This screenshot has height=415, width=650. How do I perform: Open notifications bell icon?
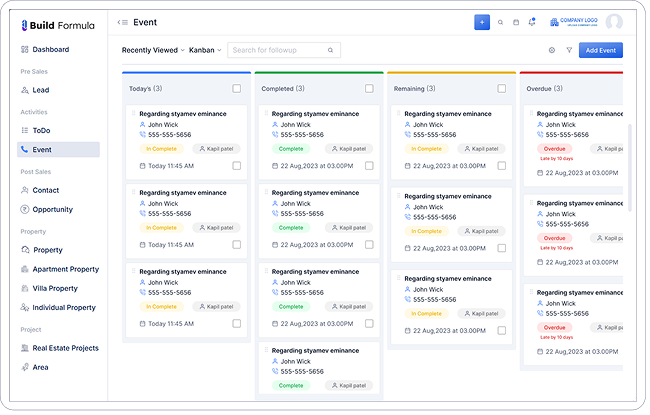pyautogui.click(x=532, y=22)
